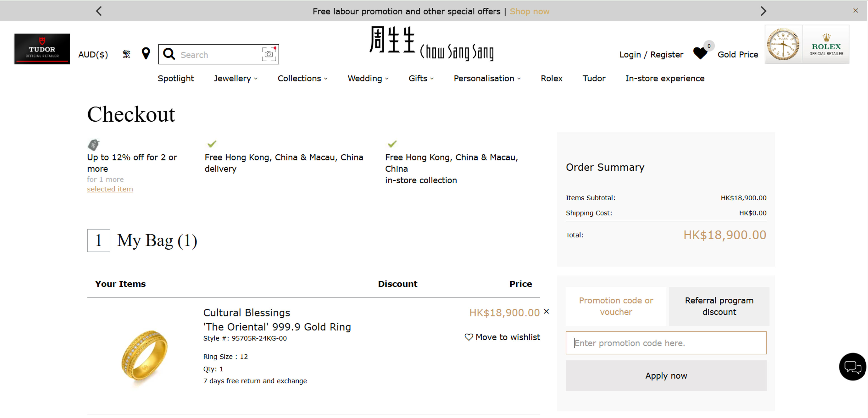Open camera image search
This screenshot has width=868, height=418.
point(269,54)
